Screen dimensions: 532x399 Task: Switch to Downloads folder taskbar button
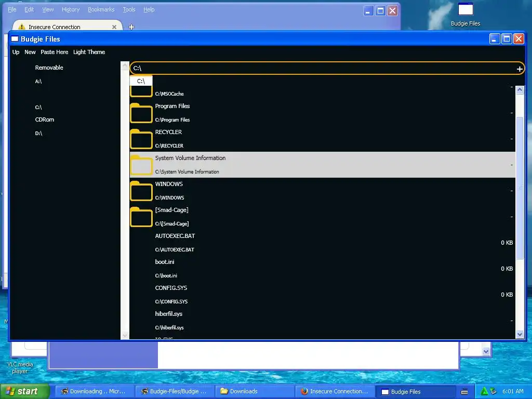coord(254,391)
